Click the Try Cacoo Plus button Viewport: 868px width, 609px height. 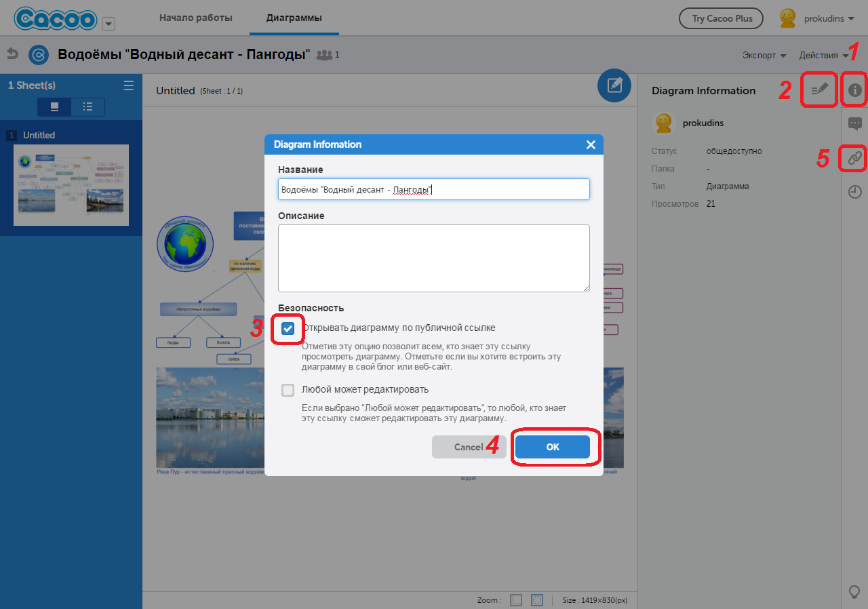click(x=721, y=18)
